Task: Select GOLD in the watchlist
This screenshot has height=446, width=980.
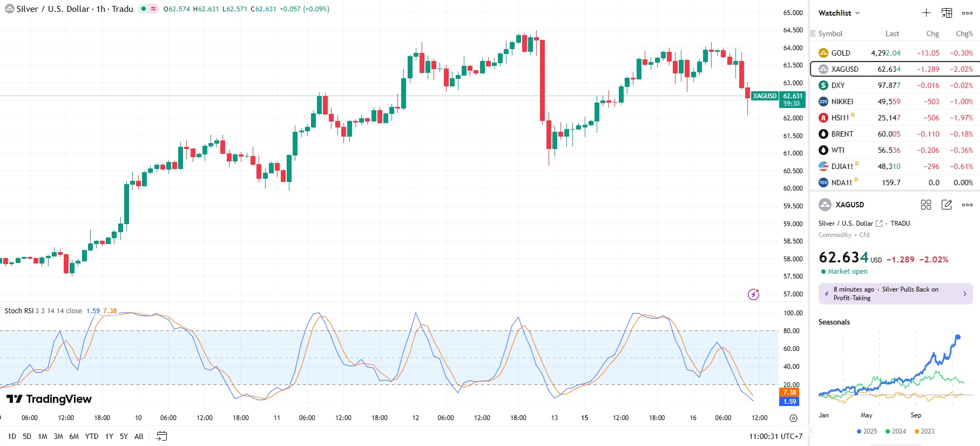Action: coord(841,53)
